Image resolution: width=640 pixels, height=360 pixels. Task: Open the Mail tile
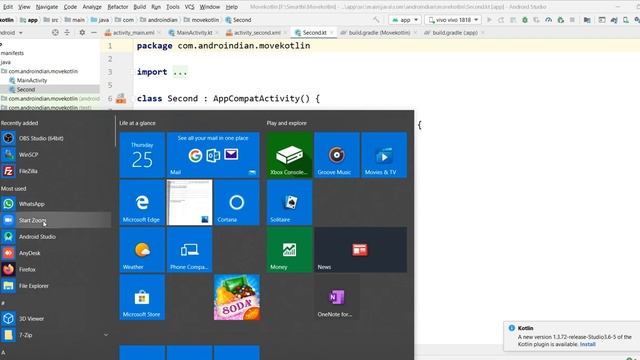213,155
